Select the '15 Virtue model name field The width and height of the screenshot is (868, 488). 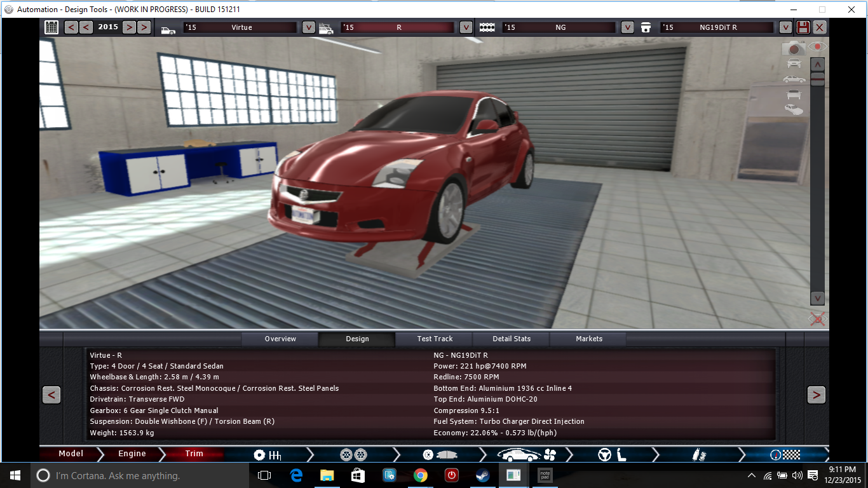click(x=240, y=27)
